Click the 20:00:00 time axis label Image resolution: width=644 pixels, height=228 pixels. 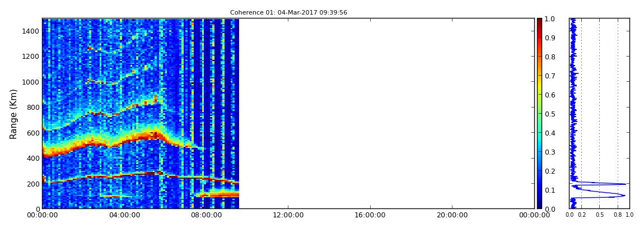click(x=452, y=215)
